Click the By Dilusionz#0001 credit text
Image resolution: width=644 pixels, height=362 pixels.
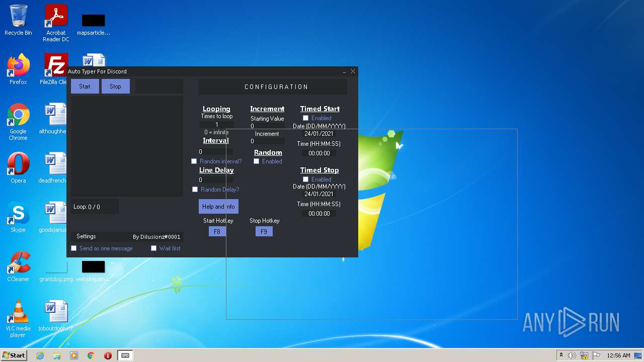pyautogui.click(x=156, y=237)
